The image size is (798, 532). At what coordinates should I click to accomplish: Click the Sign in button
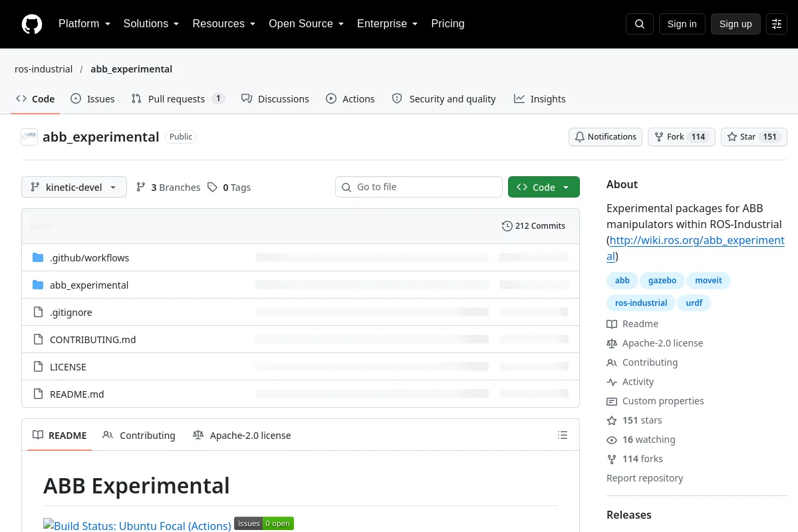[682, 24]
